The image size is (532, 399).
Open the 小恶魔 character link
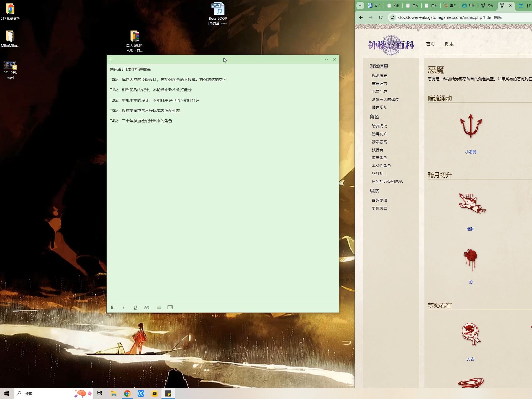tap(471, 152)
